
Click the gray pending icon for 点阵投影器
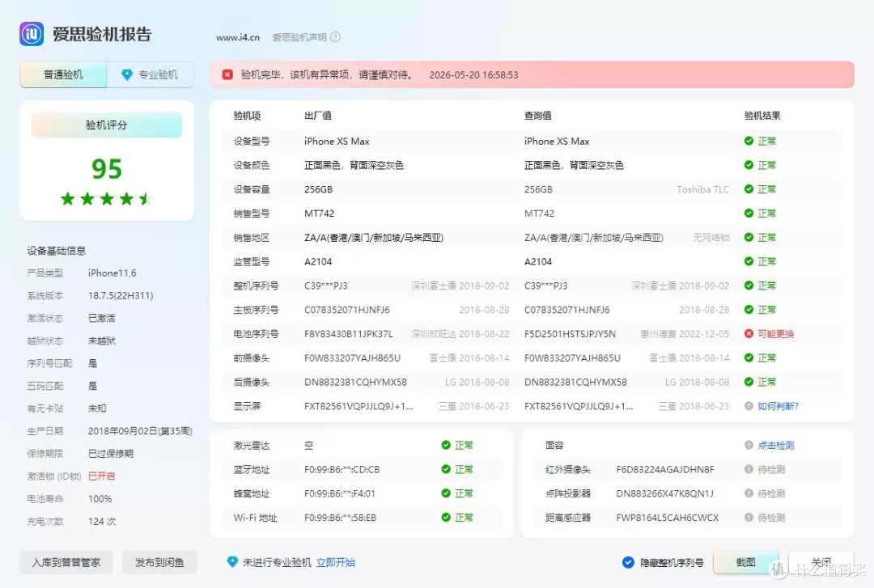749,493
